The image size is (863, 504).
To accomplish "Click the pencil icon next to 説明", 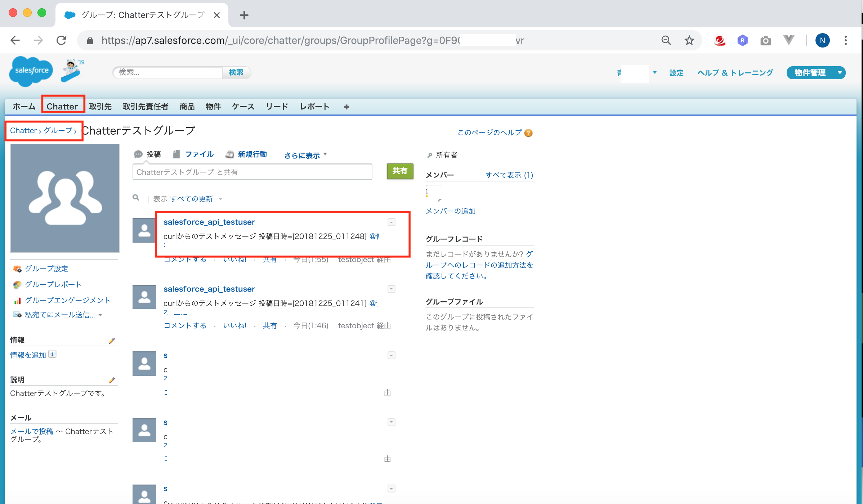I will pyautogui.click(x=112, y=380).
